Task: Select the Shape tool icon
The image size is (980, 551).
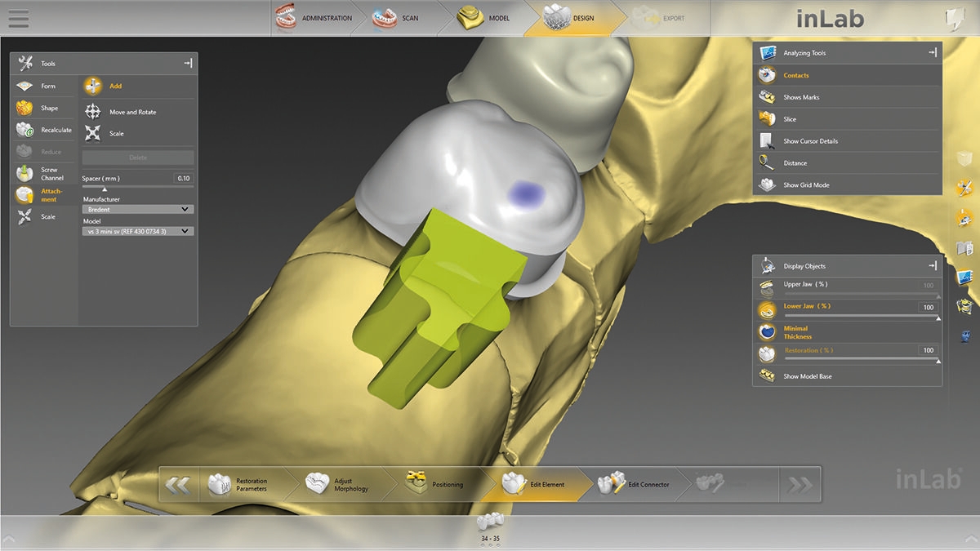Action: 24,108
